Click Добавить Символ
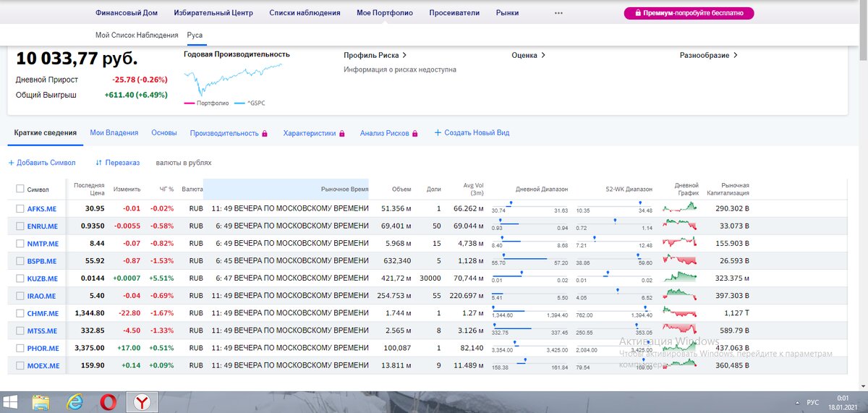 [x=42, y=163]
